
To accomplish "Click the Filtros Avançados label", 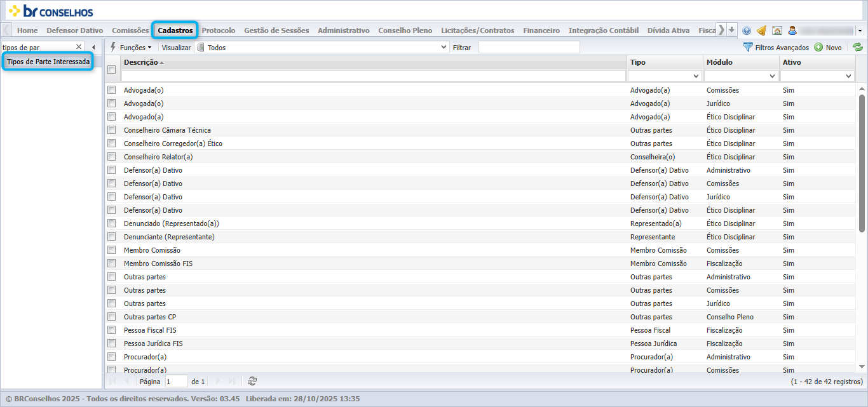I will [x=782, y=48].
